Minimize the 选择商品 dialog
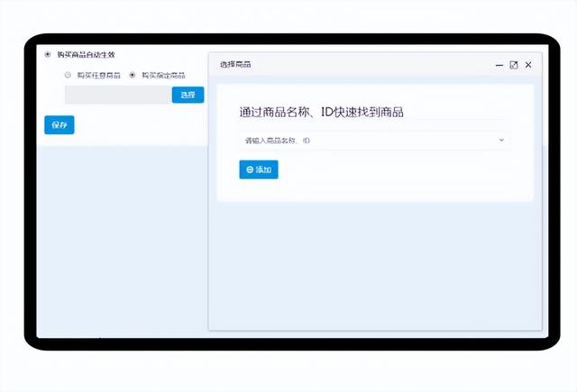 point(499,65)
